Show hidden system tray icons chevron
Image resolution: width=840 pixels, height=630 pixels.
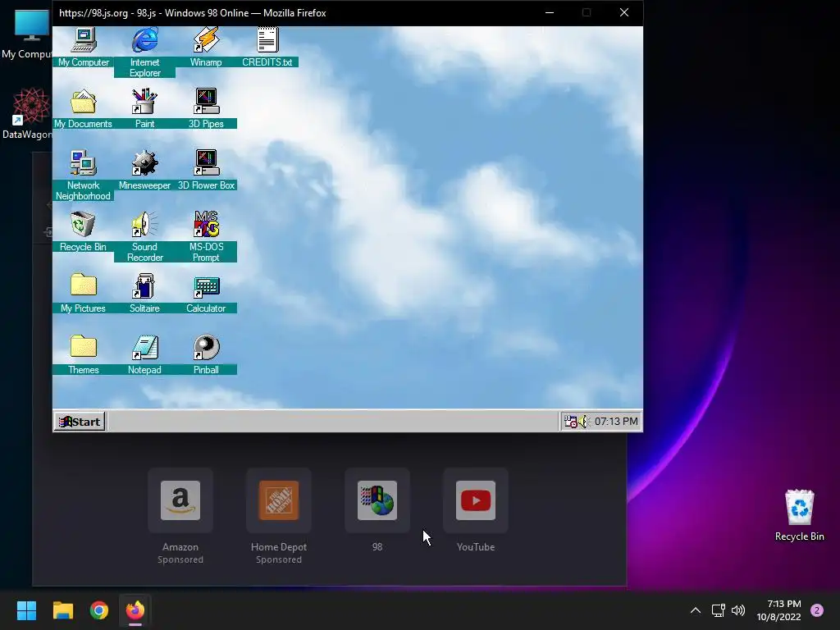coord(696,610)
